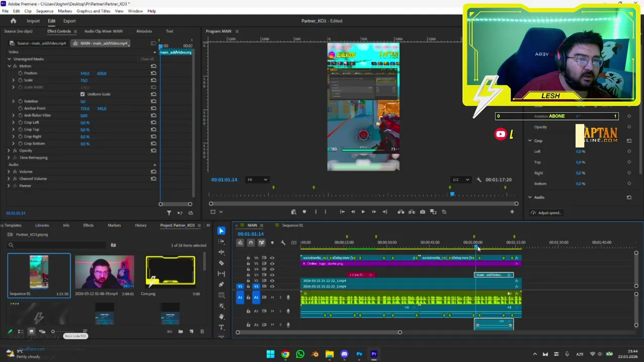Click the Clear all masks button

coord(147,59)
